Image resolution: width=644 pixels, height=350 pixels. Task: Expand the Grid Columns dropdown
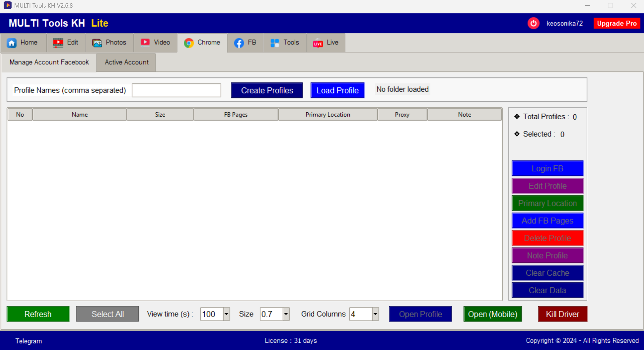pyautogui.click(x=374, y=314)
